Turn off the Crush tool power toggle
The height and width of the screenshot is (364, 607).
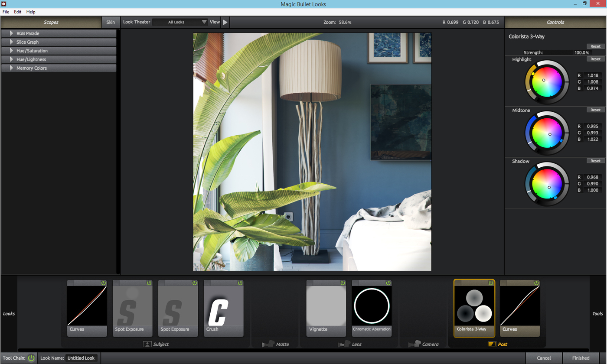coord(240,283)
